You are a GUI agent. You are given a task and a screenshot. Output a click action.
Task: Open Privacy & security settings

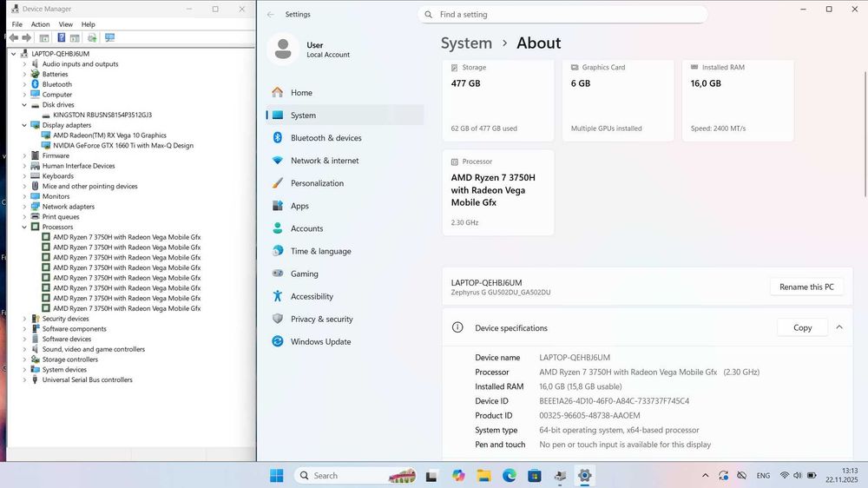pyautogui.click(x=345, y=319)
